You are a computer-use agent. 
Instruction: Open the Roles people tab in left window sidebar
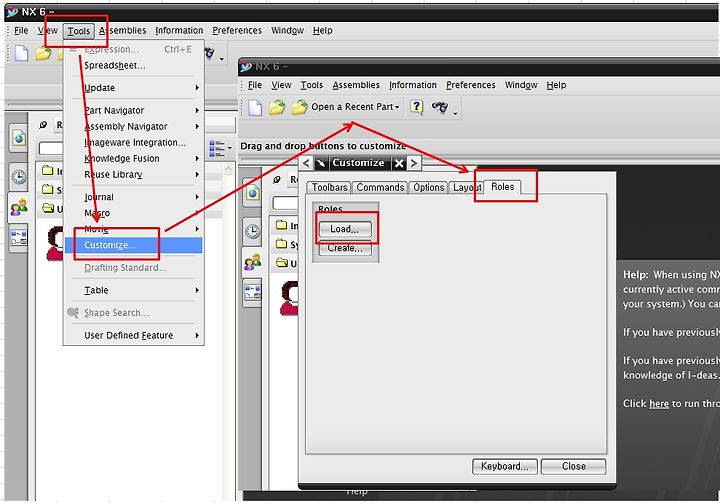[x=19, y=207]
